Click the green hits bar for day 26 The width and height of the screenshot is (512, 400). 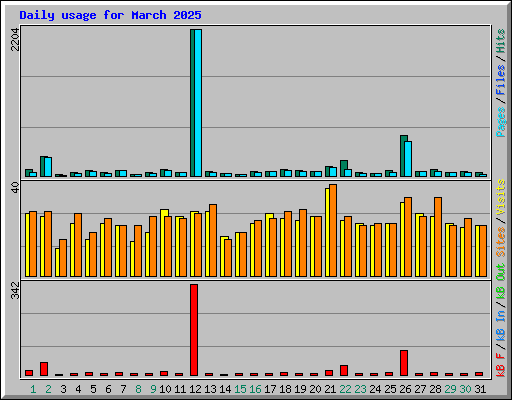[403, 156]
